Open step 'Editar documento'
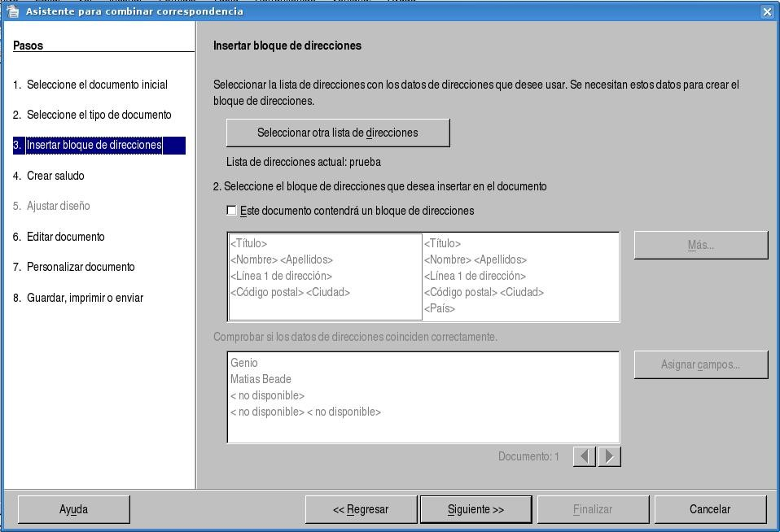This screenshot has width=780, height=532. (65, 237)
